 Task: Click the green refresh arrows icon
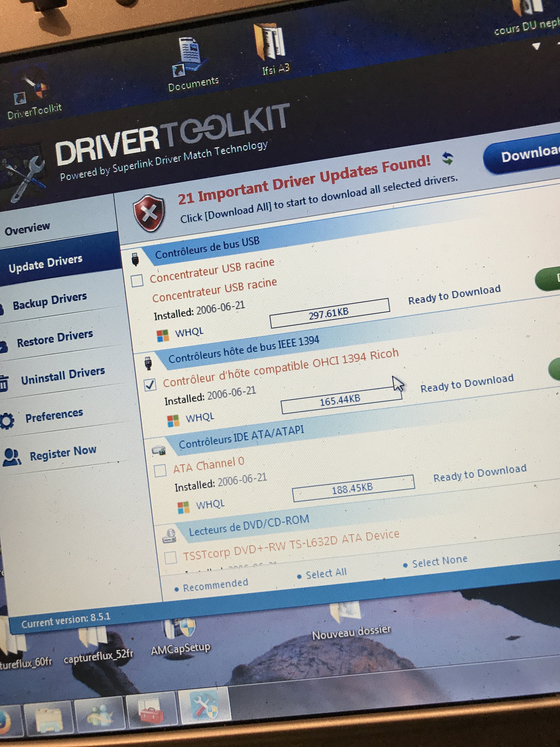tap(448, 158)
